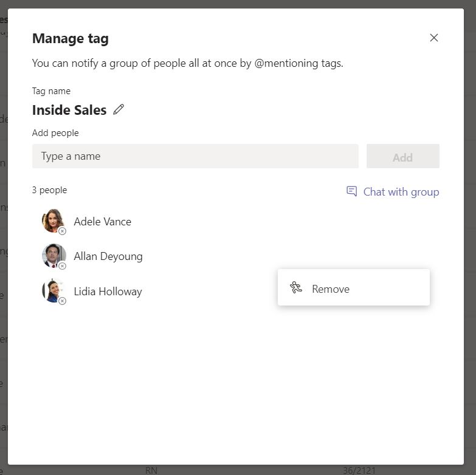This screenshot has width=476, height=475.
Task: Click the running person icon in the Remove menu
Action: coord(296,288)
